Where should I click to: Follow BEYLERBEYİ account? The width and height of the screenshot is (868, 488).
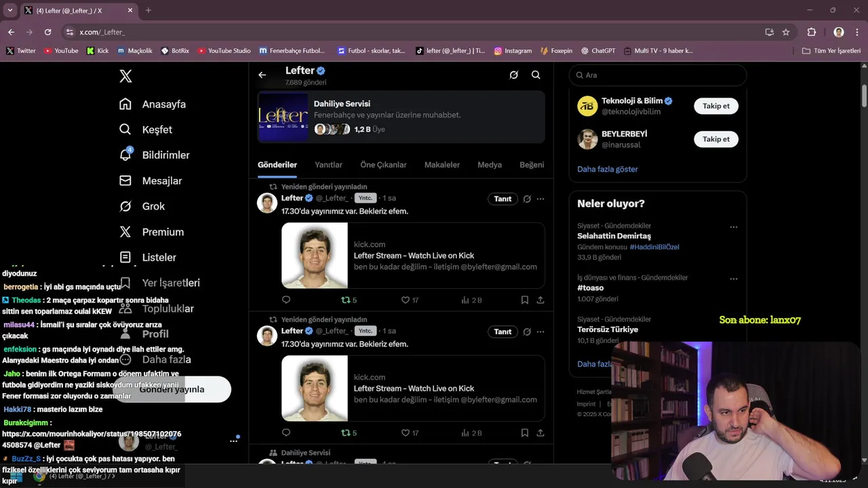point(716,139)
